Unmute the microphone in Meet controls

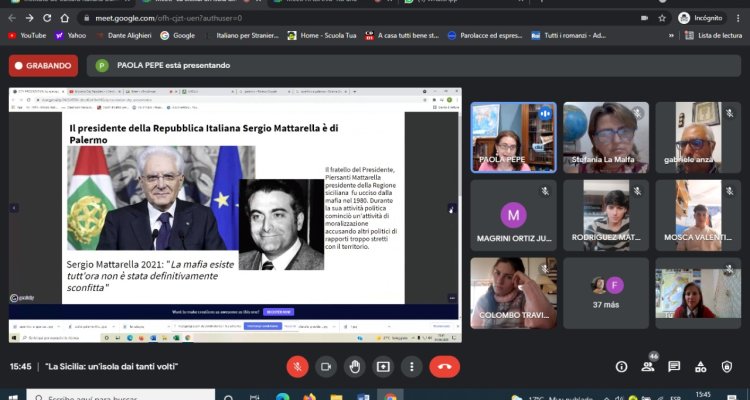click(298, 367)
